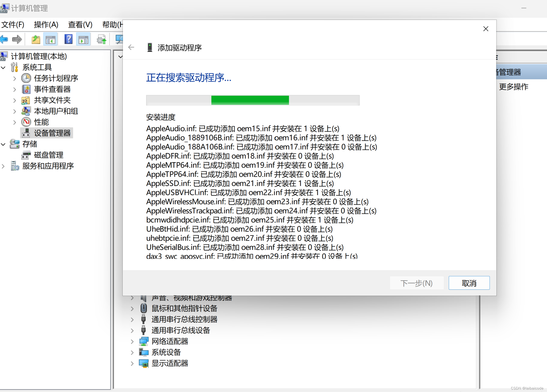
Task: Click the Task Scheduler clock icon
Action: pos(26,78)
